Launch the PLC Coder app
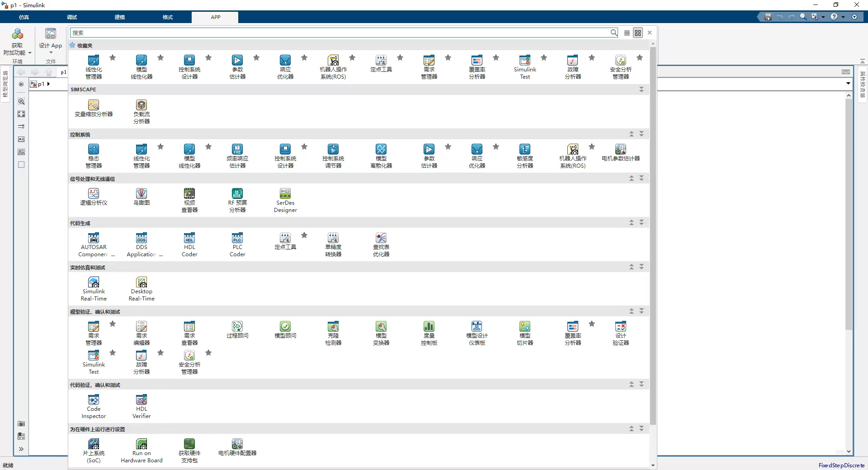 click(x=237, y=245)
